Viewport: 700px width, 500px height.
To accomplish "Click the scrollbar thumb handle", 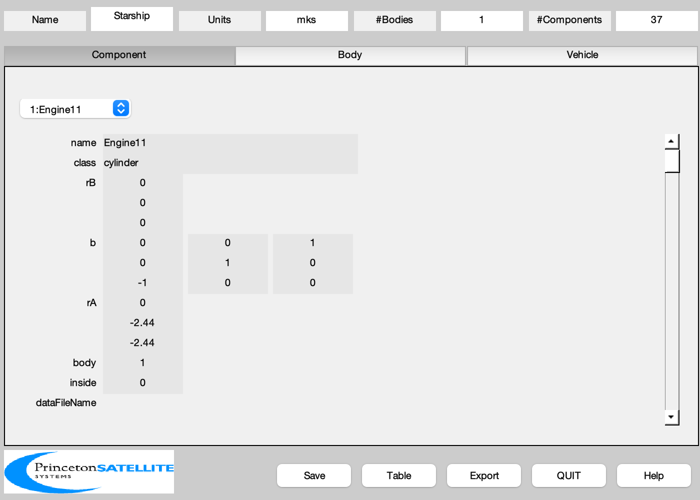I will point(671,161).
